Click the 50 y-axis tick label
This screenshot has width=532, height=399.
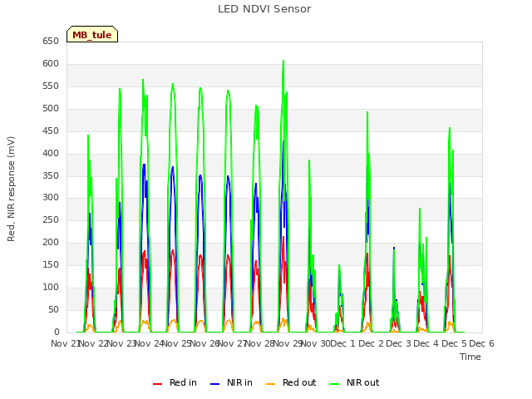coord(53,309)
